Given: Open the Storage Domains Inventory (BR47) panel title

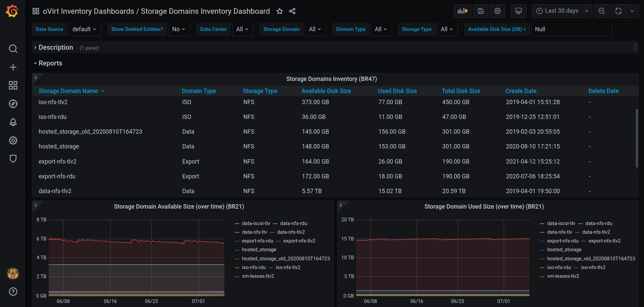Looking at the screenshot, I should pos(331,79).
